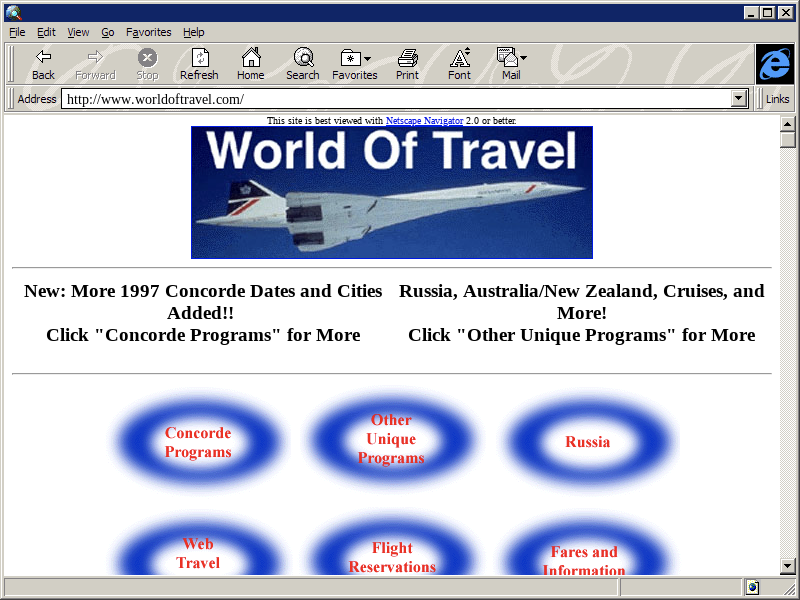Screen dimensions: 800x600
Task: Click the Concorde Programs oval button
Action: click(198, 442)
